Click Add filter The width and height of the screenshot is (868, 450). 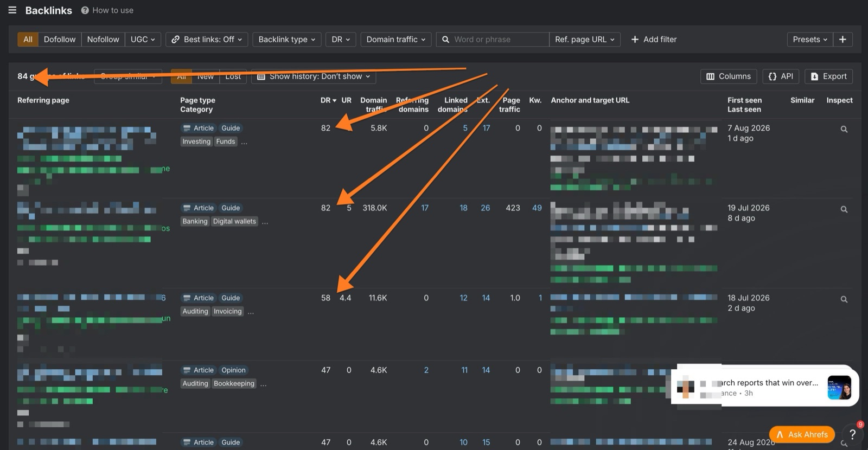coord(654,40)
